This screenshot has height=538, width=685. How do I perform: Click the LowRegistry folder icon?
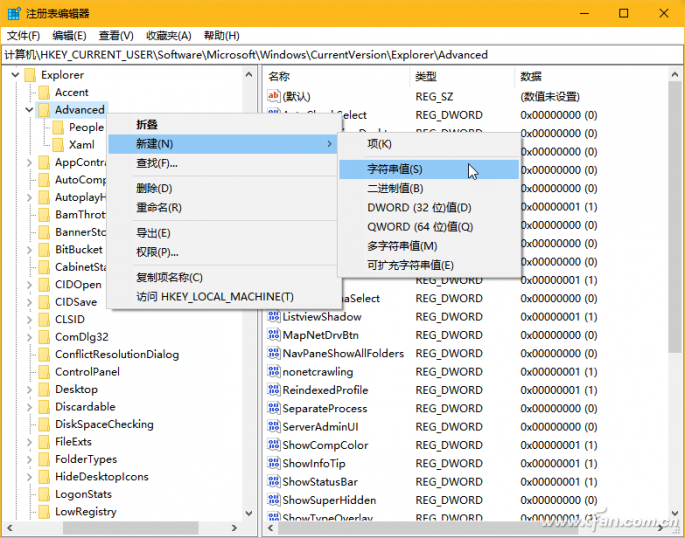(x=44, y=511)
